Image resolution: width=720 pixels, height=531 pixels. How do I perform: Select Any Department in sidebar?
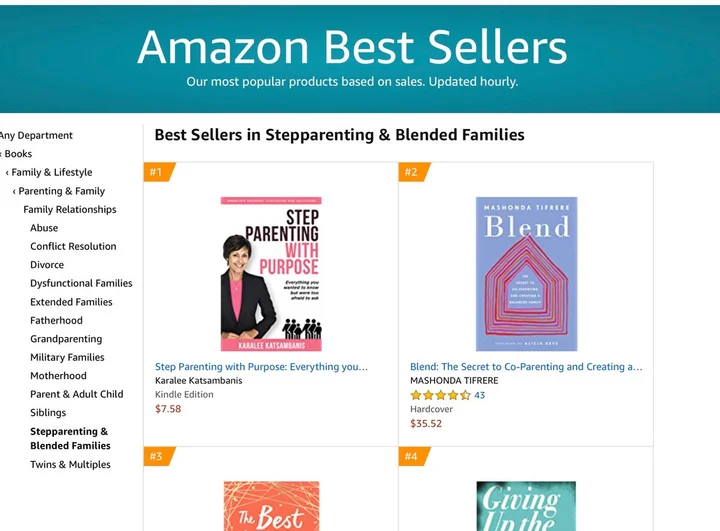click(x=36, y=135)
